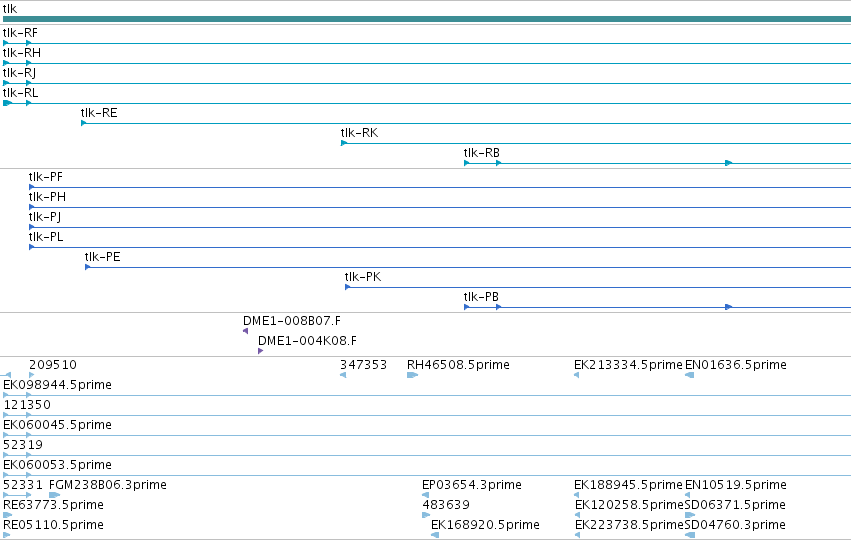The image size is (851, 540).
Task: Click the FGM238B06.3prime label
Action: 107,485
